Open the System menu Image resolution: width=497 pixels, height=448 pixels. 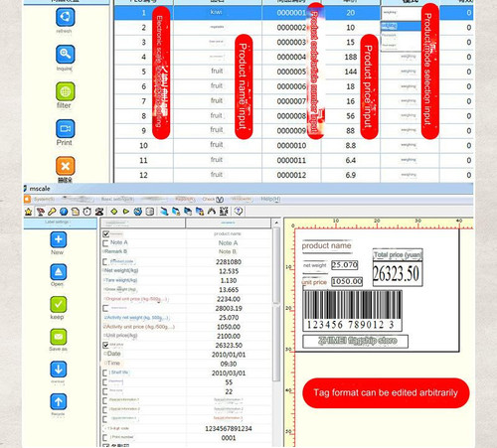click(44, 199)
